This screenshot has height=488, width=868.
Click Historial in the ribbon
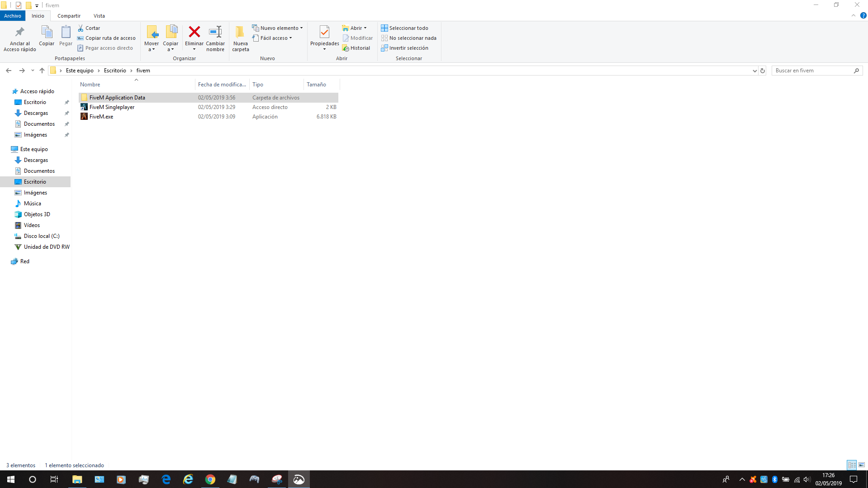point(356,48)
